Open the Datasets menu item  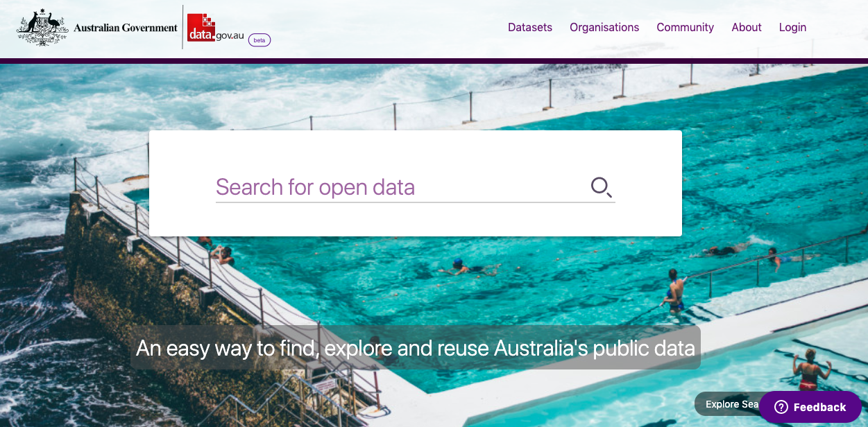click(530, 28)
